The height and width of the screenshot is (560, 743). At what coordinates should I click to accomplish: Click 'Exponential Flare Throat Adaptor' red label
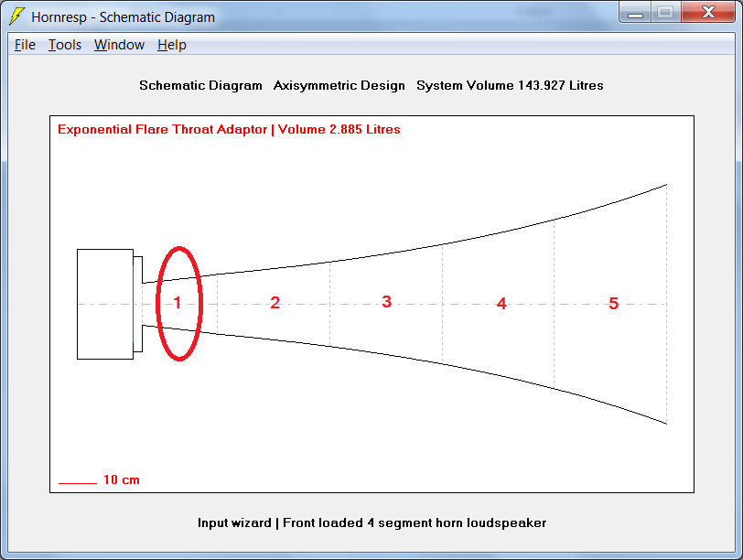click(x=162, y=129)
